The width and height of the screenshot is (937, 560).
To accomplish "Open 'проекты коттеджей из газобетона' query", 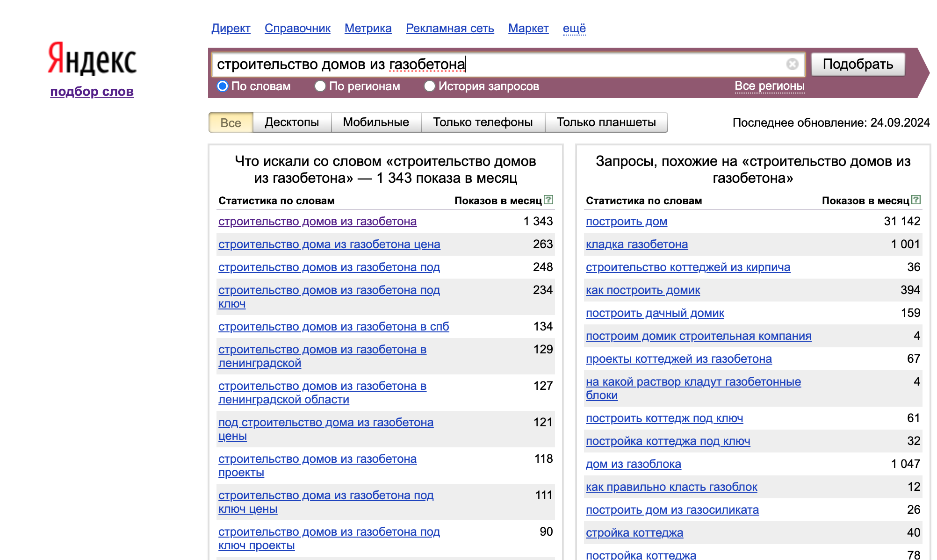I will click(x=679, y=359).
